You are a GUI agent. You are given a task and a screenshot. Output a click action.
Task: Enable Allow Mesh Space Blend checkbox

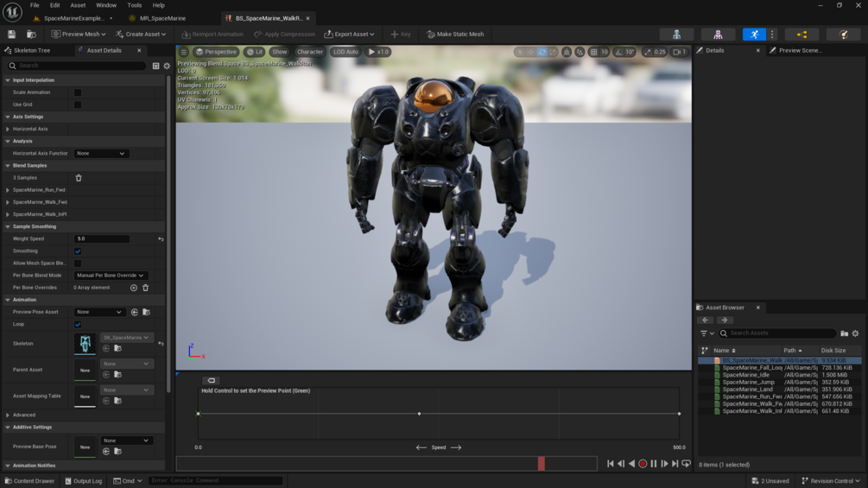(78, 263)
